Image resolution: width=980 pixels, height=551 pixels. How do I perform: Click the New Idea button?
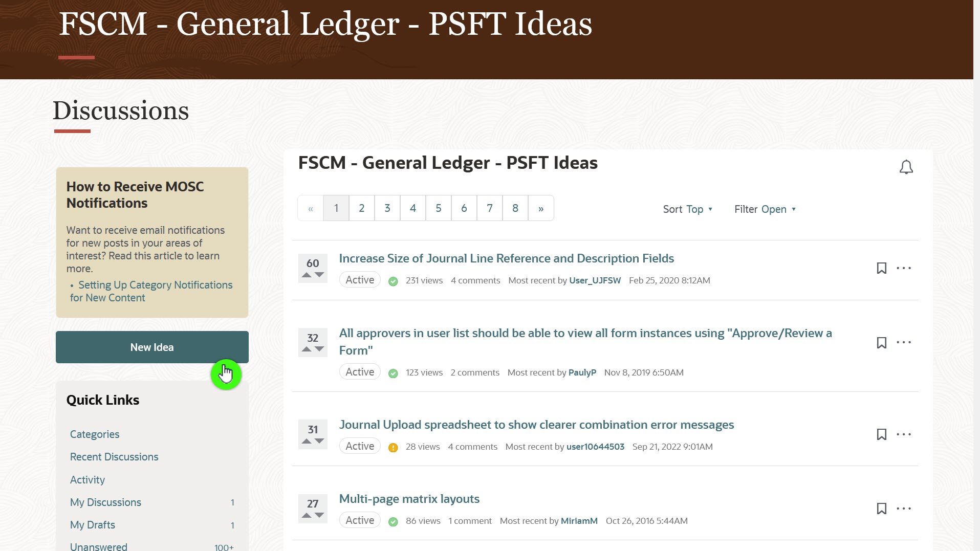click(152, 347)
